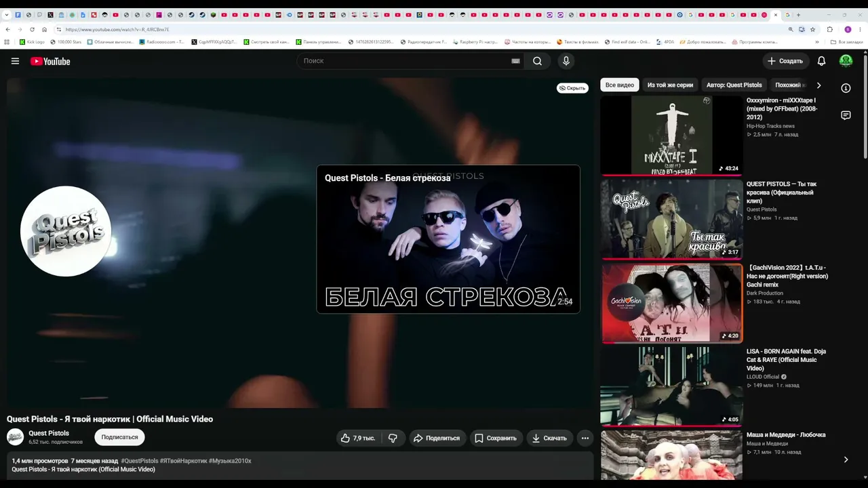View site information icon in address bar
The width and height of the screenshot is (868, 488).
click(x=59, y=29)
